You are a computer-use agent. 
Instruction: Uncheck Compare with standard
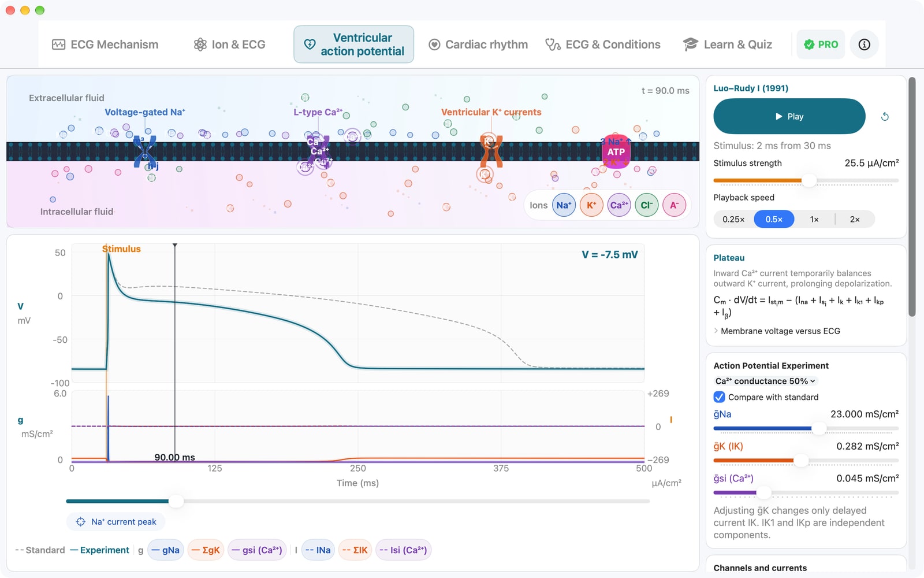[x=719, y=397]
